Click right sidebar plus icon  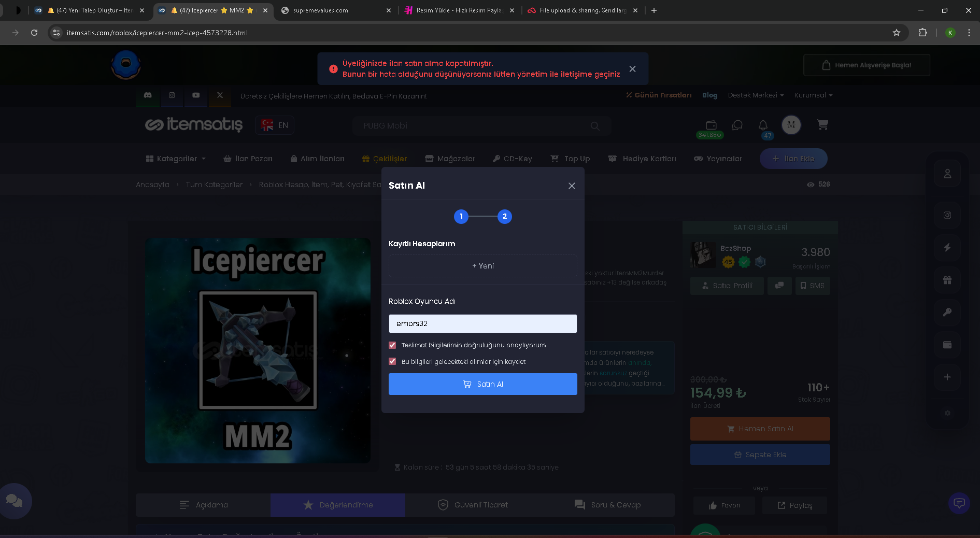pos(947,377)
